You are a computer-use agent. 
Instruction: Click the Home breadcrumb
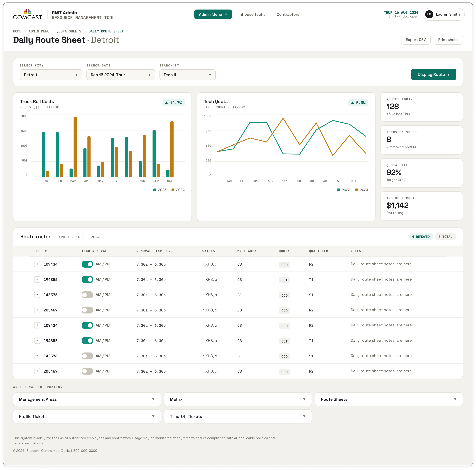click(x=17, y=31)
